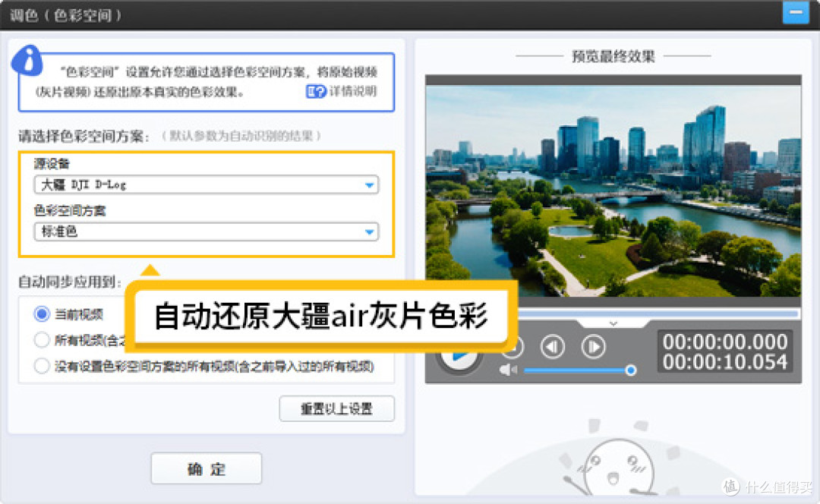Play the preview video
This screenshot has width=820, height=504.
click(459, 358)
